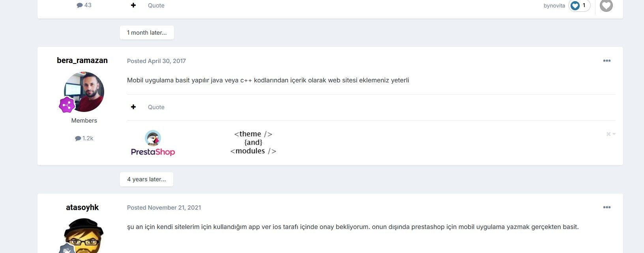Click the PrestaShop logo in the signature

pyautogui.click(x=153, y=143)
